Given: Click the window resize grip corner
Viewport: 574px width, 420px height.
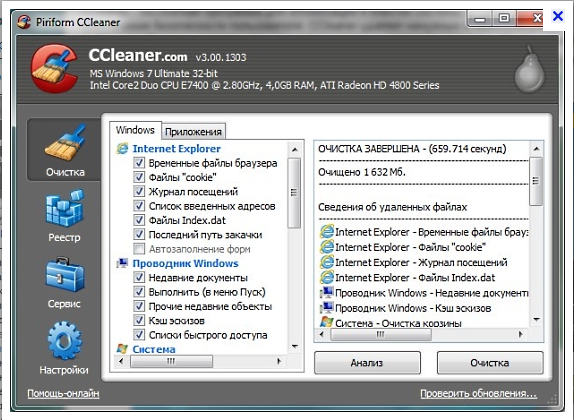Looking at the screenshot, I should click(x=552, y=400).
